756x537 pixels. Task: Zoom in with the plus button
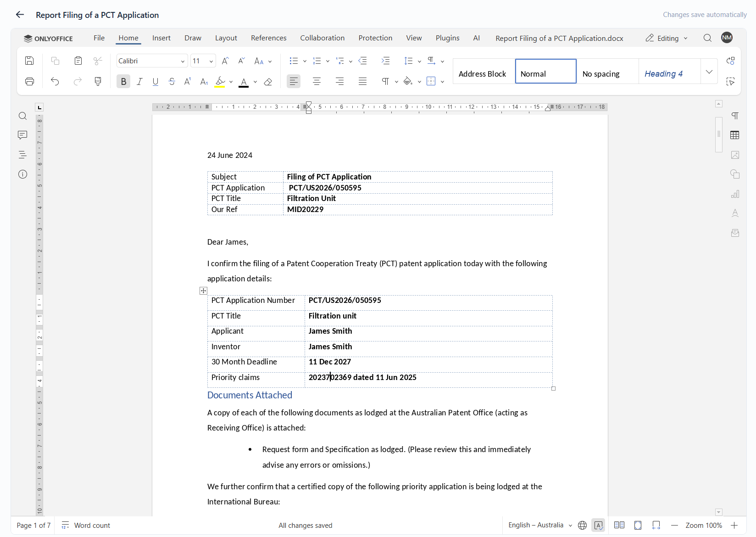click(734, 525)
